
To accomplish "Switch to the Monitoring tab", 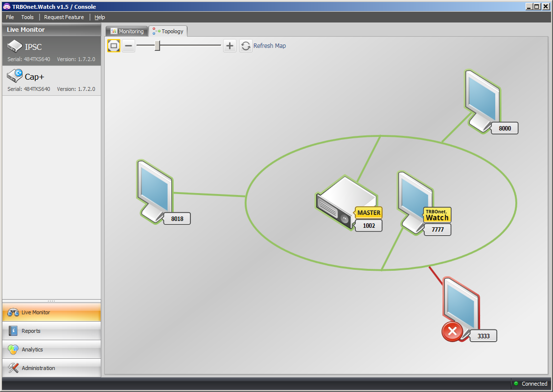I will [x=127, y=31].
